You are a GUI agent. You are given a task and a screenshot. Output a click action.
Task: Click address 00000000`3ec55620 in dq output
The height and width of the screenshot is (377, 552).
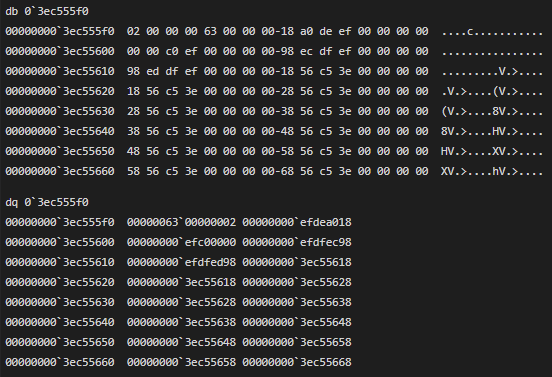[x=60, y=282]
